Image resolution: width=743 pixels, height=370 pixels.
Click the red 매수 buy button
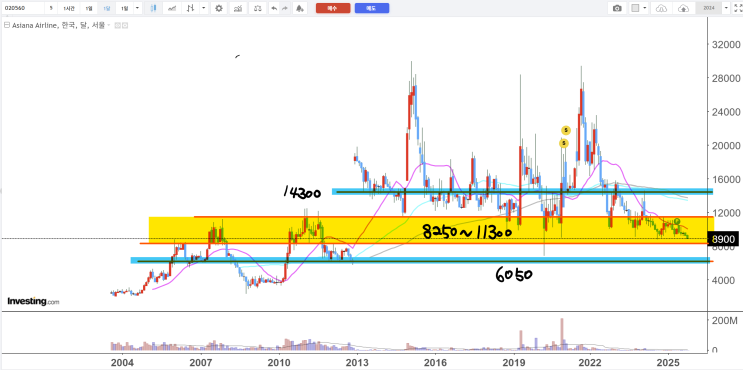333,8
